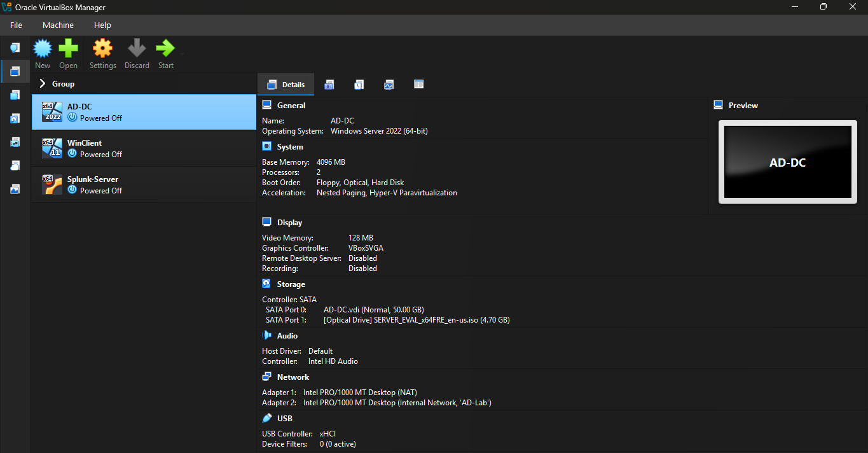Click the Audio section speaker icon
868x453 pixels.
tap(267, 335)
